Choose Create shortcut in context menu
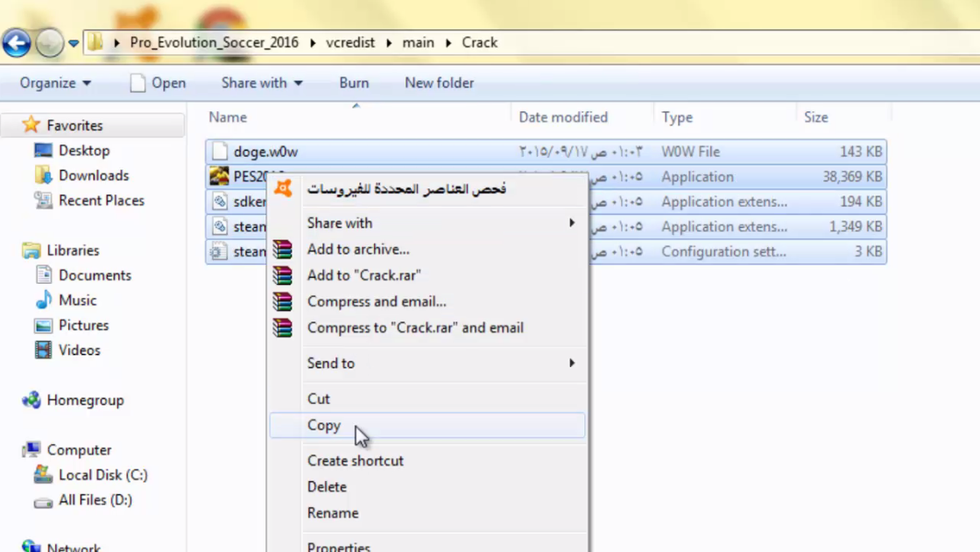This screenshot has height=552, width=980. [427, 461]
